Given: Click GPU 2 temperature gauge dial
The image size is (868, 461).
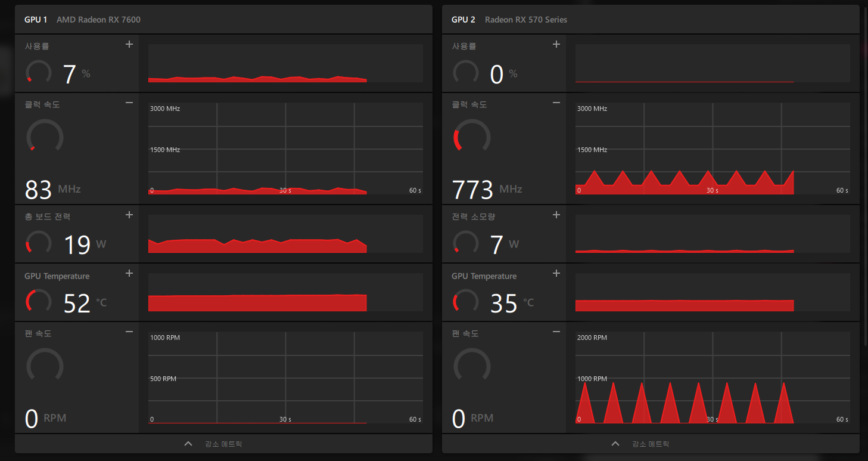Looking at the screenshot, I should point(466,301).
